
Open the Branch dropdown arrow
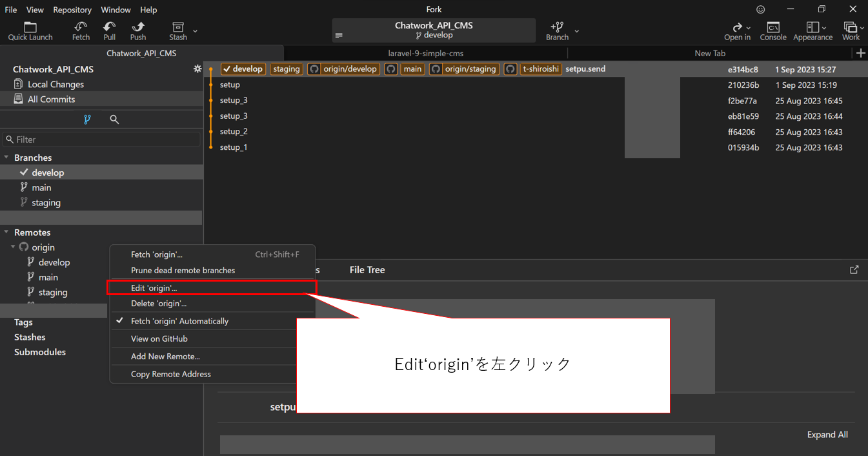point(577,30)
